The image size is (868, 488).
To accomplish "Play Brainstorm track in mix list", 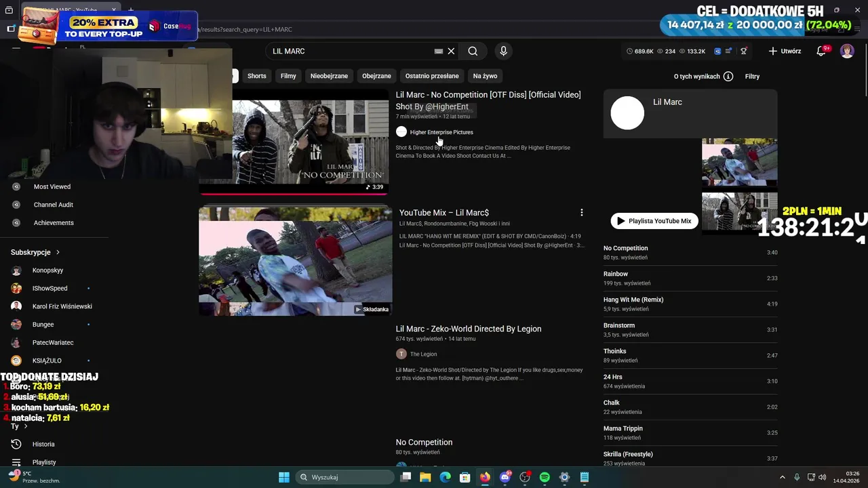I will tap(690, 329).
